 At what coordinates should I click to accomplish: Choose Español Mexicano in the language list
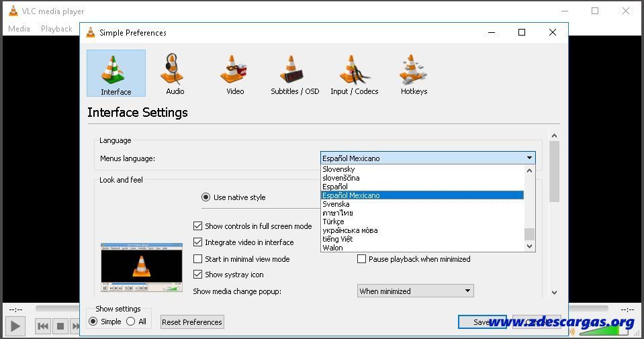point(422,195)
